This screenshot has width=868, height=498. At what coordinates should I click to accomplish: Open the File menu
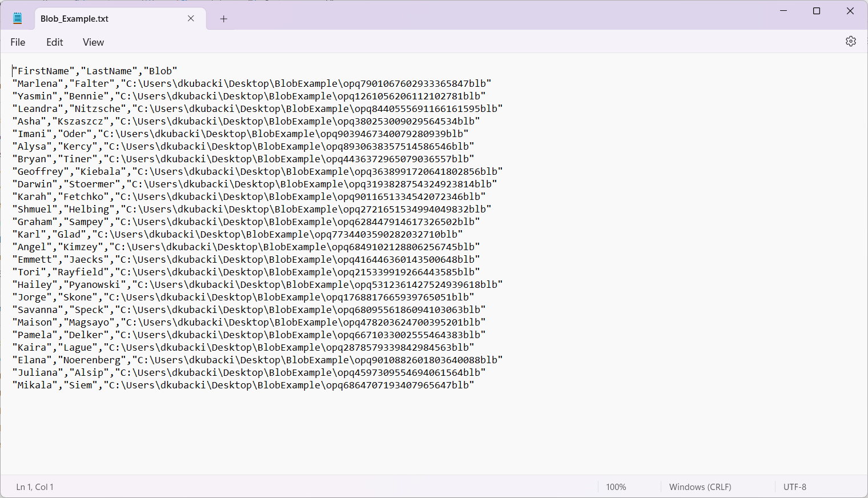pos(18,42)
